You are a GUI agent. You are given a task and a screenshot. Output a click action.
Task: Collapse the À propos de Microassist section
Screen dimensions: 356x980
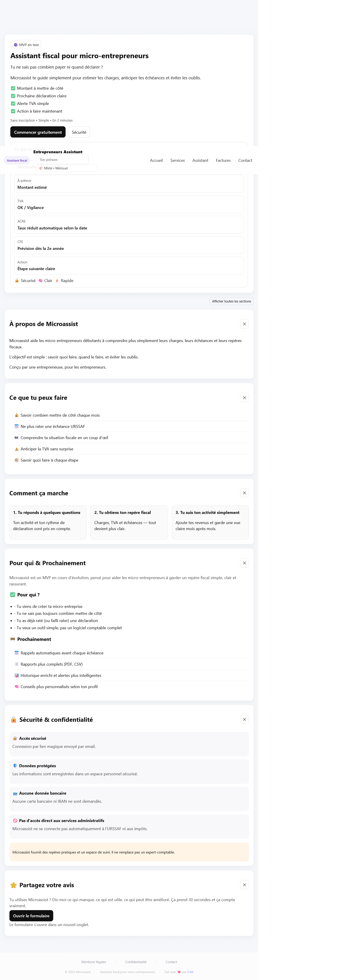244,324
